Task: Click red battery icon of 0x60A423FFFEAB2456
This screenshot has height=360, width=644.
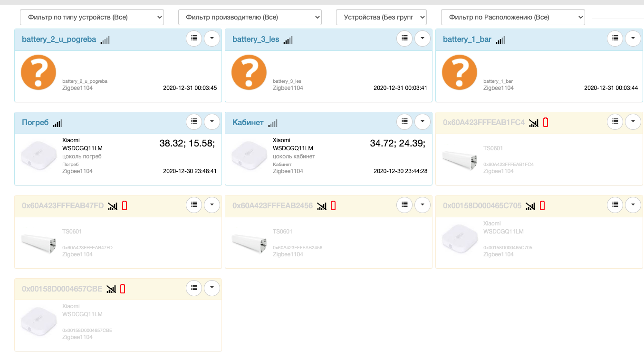Action: pos(333,205)
